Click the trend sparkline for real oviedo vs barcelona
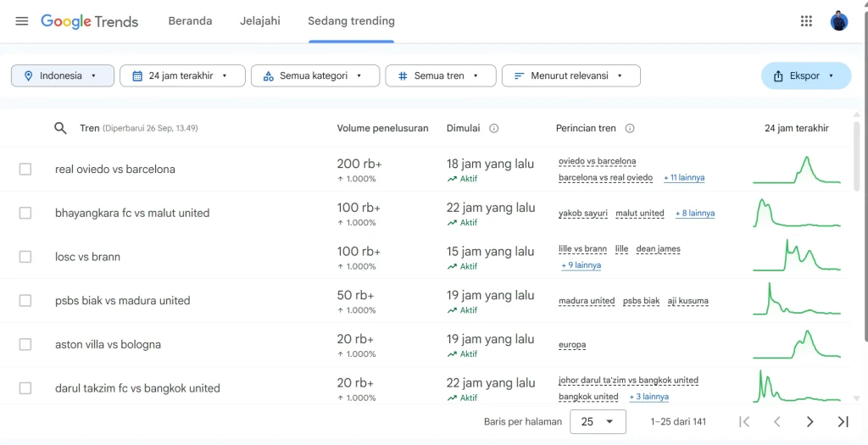This screenshot has width=868, height=445. tap(797, 170)
